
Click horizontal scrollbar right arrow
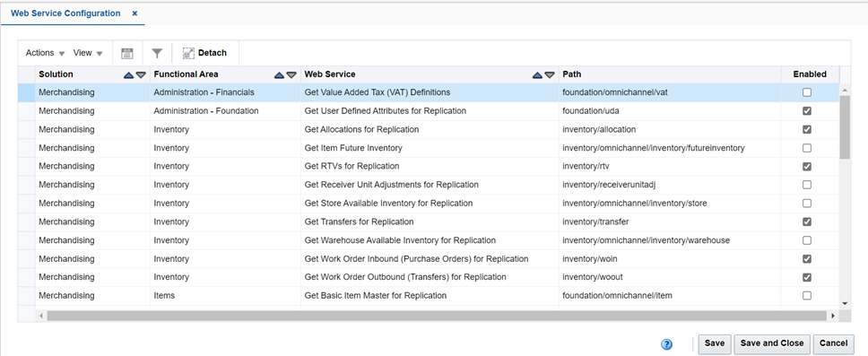pos(832,316)
